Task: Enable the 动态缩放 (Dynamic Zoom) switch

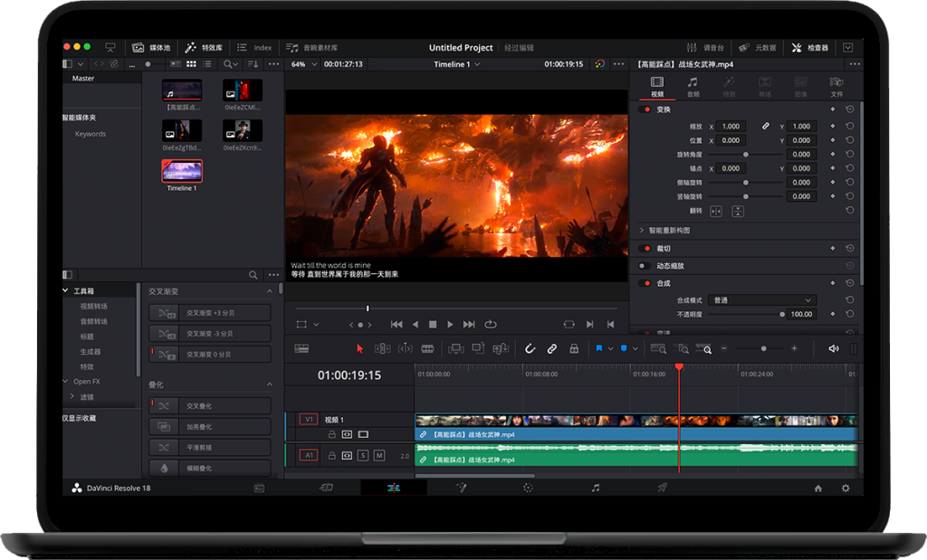Action: (645, 266)
